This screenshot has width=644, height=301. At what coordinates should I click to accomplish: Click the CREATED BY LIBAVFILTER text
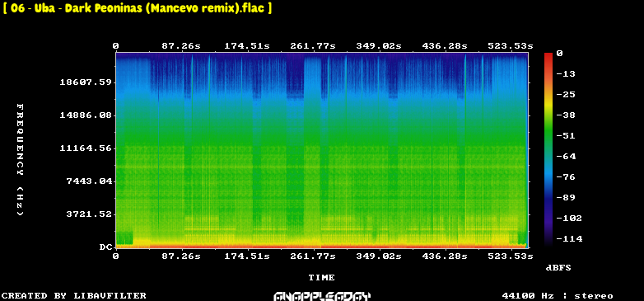click(x=74, y=296)
